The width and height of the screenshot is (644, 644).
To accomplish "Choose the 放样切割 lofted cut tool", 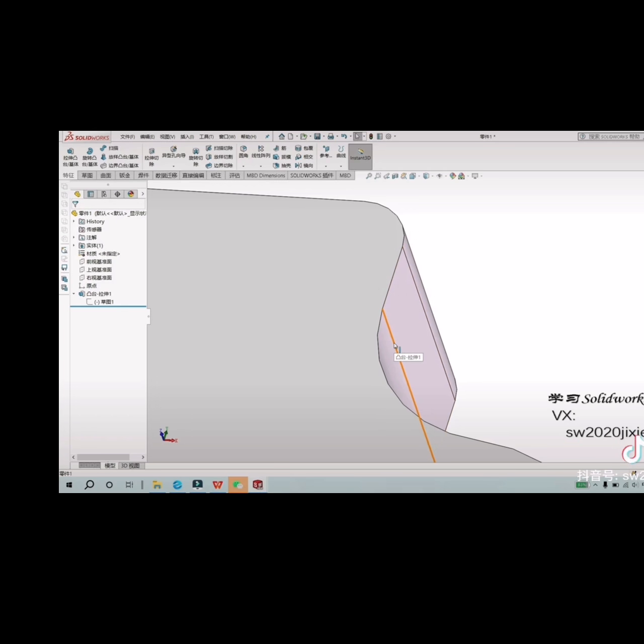I will pyautogui.click(x=219, y=157).
